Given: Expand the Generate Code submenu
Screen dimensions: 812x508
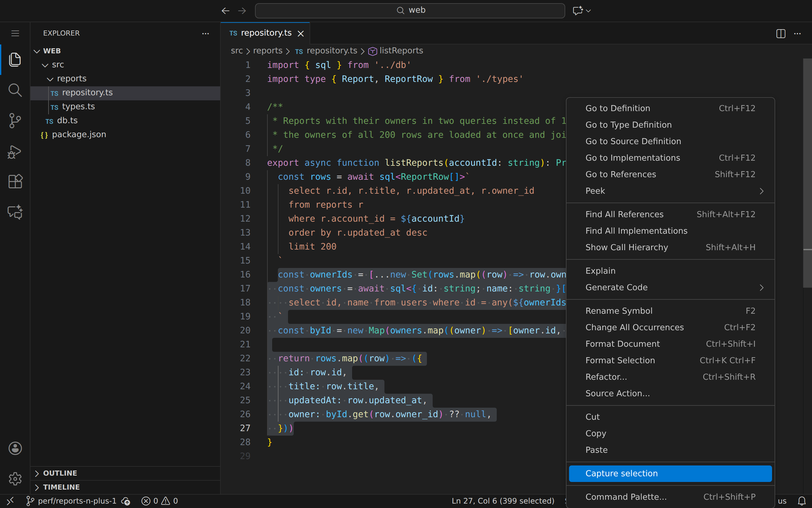Looking at the screenshot, I should click(670, 288).
